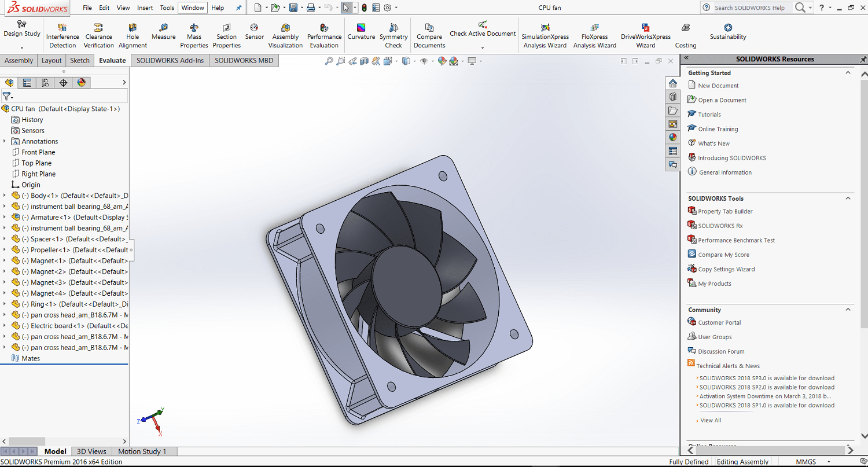
Task: Collapse the SOLIDWORKS Tools section
Action: (848, 198)
